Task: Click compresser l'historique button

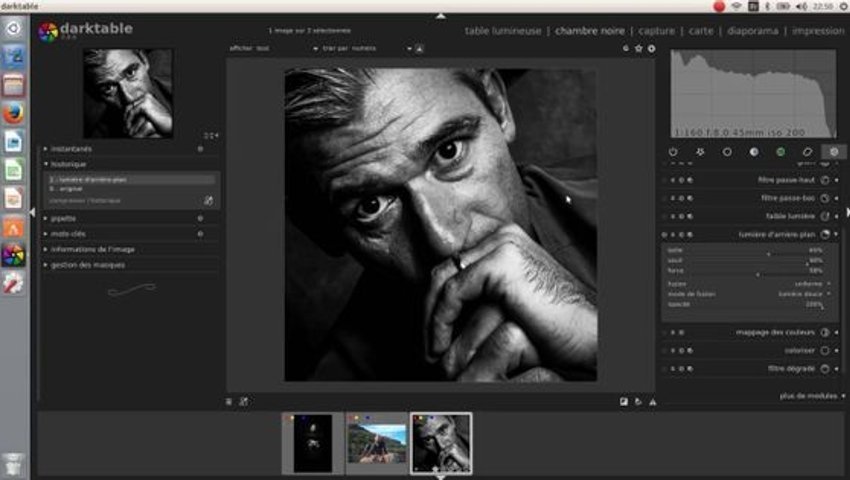Action: click(x=85, y=201)
